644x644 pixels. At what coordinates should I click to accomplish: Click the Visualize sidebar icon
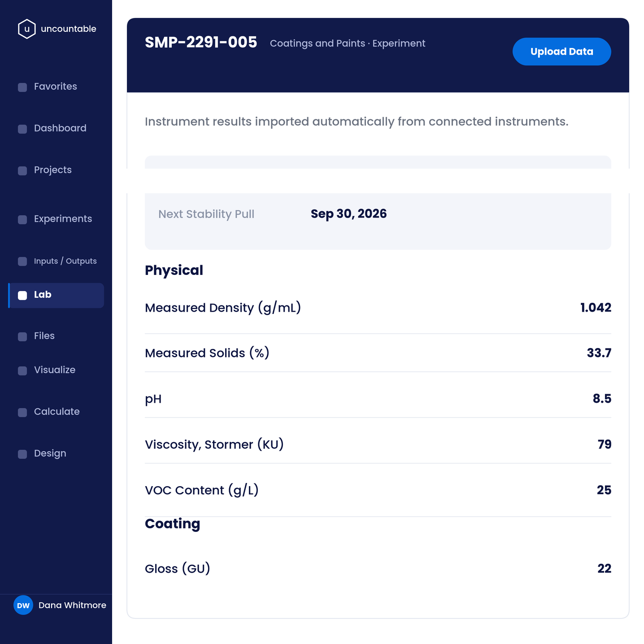pos(22,371)
